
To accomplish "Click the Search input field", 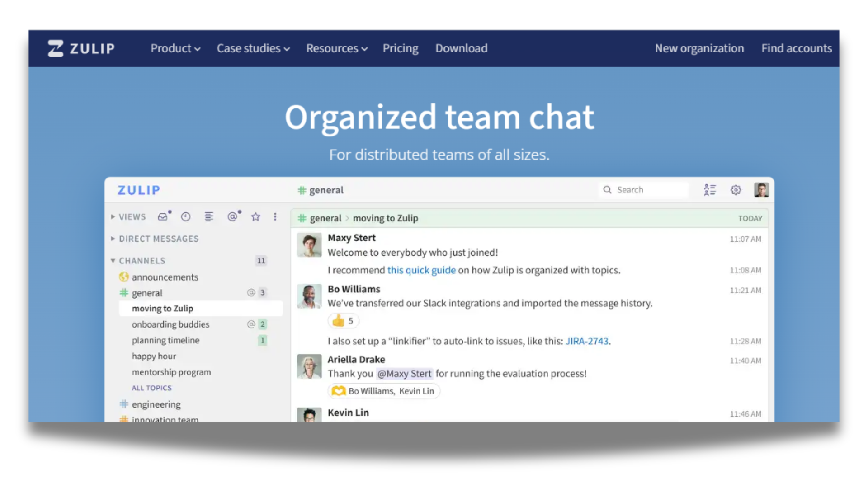I will pos(644,189).
